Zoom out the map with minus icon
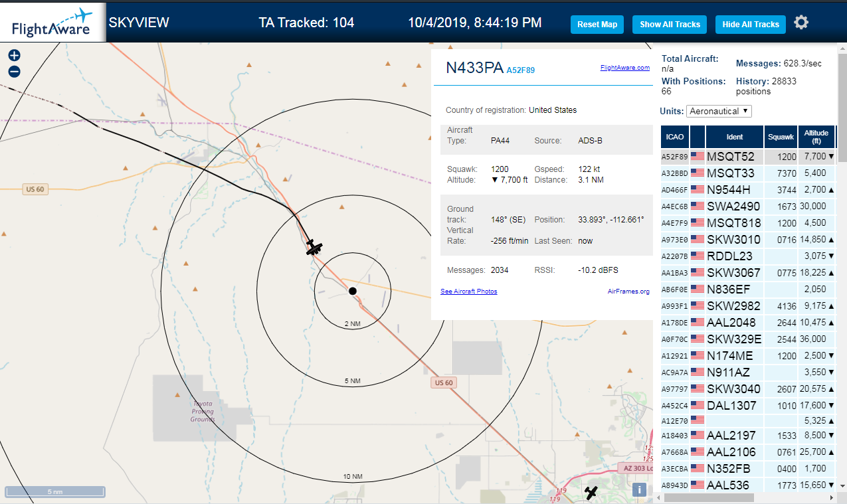Image resolution: width=847 pixels, height=504 pixels. (15, 72)
